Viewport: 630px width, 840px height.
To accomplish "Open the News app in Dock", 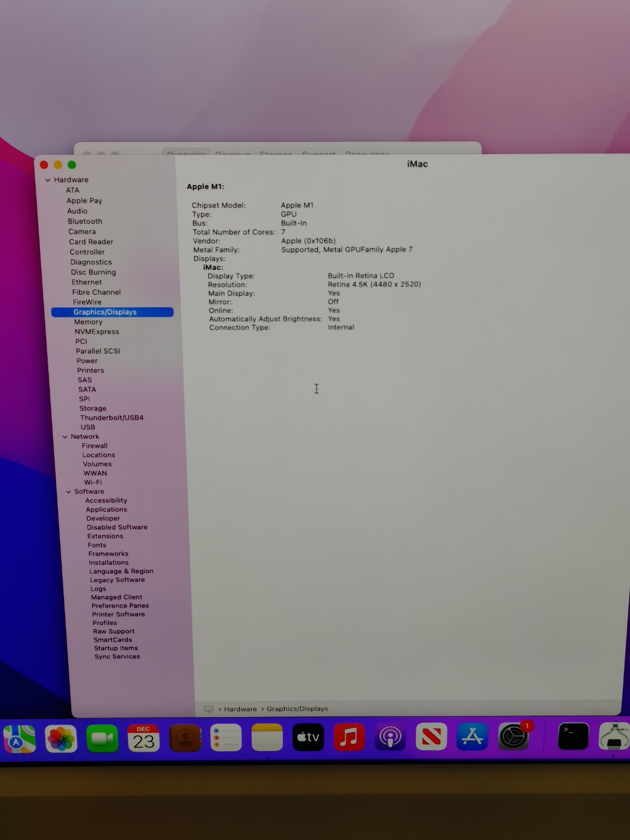I will tap(431, 737).
